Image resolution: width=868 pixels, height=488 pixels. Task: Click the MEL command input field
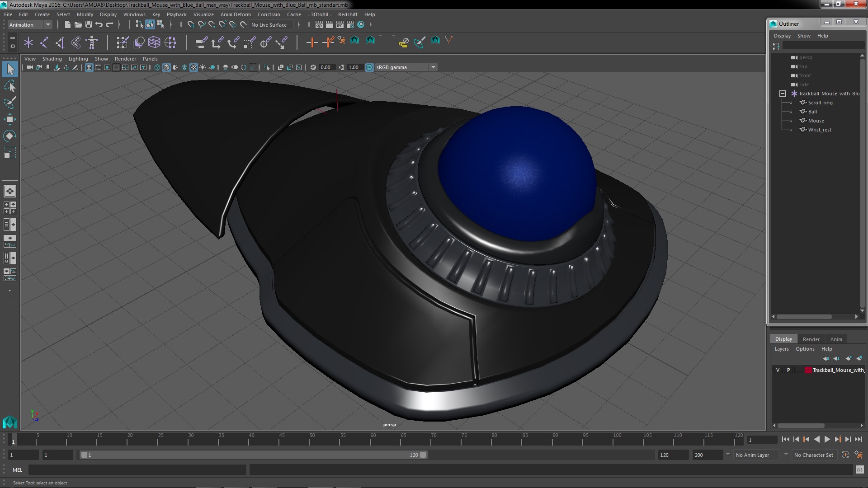[137, 470]
